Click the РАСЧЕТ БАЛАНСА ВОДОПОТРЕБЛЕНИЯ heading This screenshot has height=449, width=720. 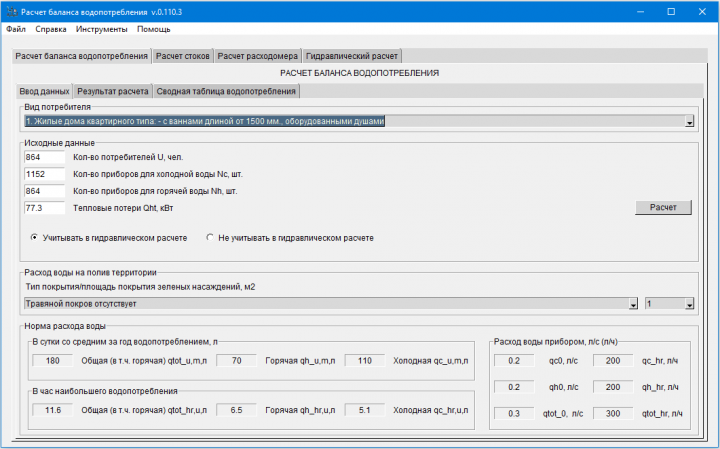click(x=360, y=73)
